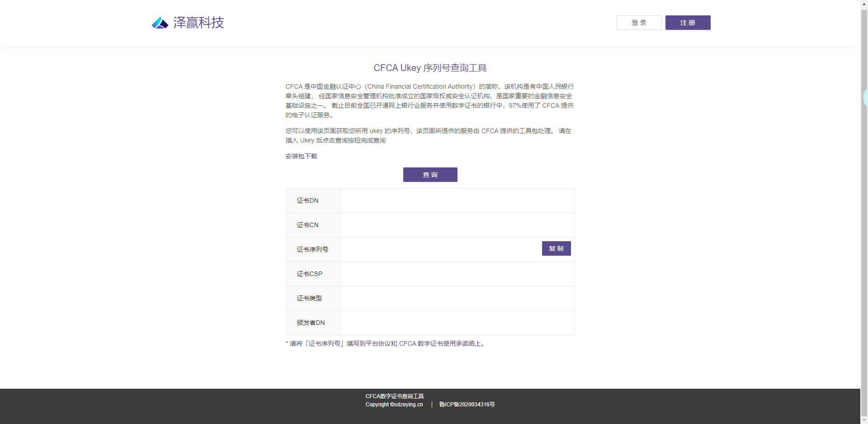
Task: Click the scrollbar up arrow
Action: (x=864, y=3)
